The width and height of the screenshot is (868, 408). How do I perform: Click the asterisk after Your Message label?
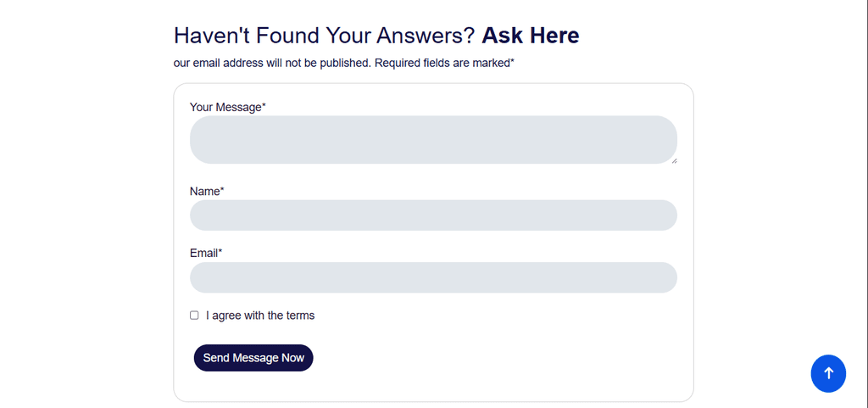tap(264, 106)
